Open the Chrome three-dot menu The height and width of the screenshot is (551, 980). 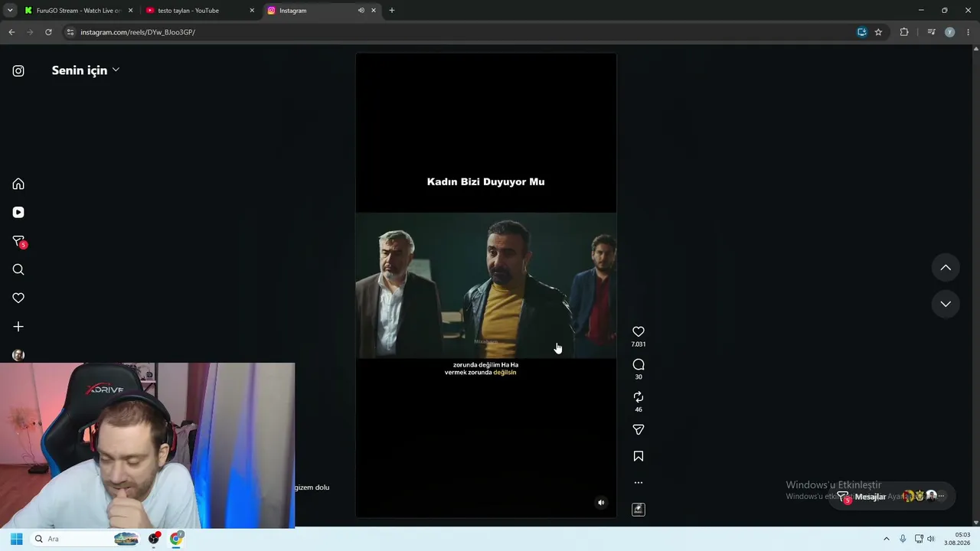(969, 32)
